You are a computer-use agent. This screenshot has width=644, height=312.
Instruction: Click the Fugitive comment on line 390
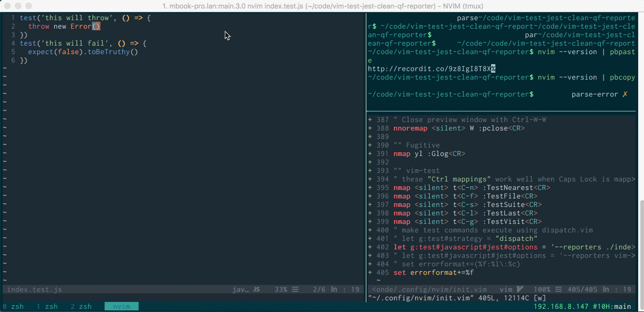[x=417, y=145]
